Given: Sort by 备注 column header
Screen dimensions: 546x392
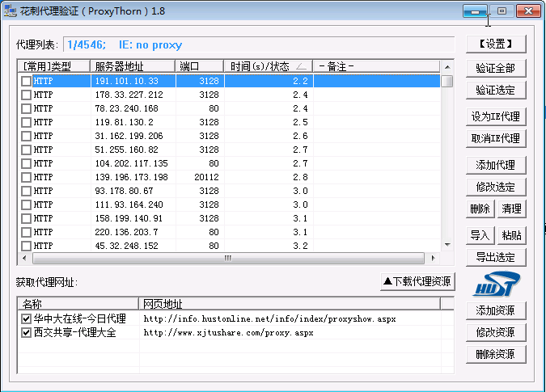Looking at the screenshot, I should pyautogui.click(x=376, y=66).
